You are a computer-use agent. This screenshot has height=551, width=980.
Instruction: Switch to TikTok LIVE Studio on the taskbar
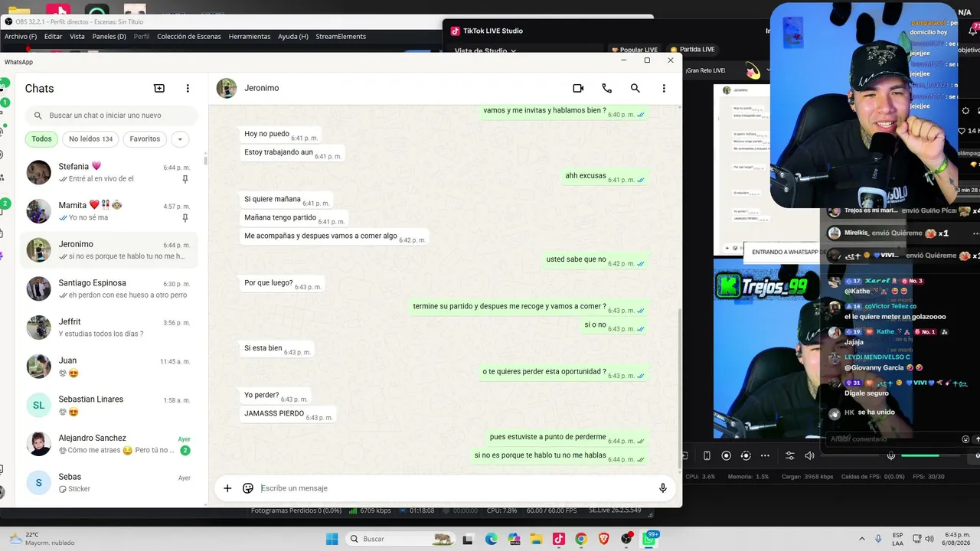coord(559,539)
